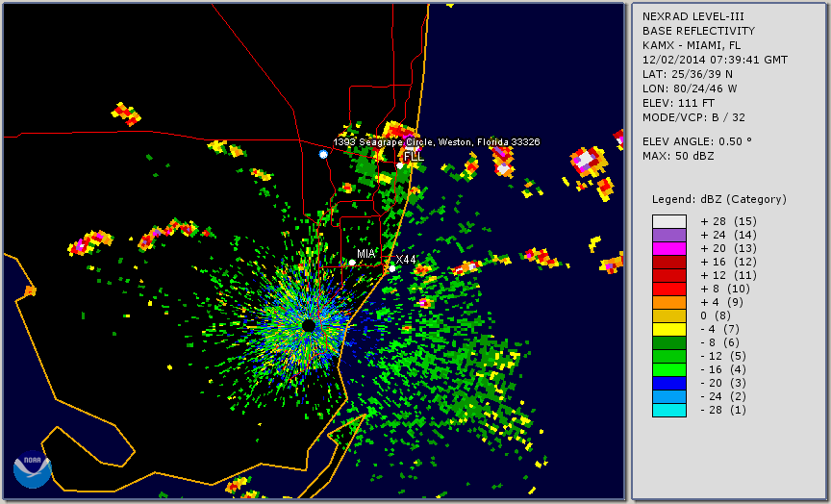831x504 pixels.
Task: Select the +12 (11) red legend swatch
Action: (669, 276)
